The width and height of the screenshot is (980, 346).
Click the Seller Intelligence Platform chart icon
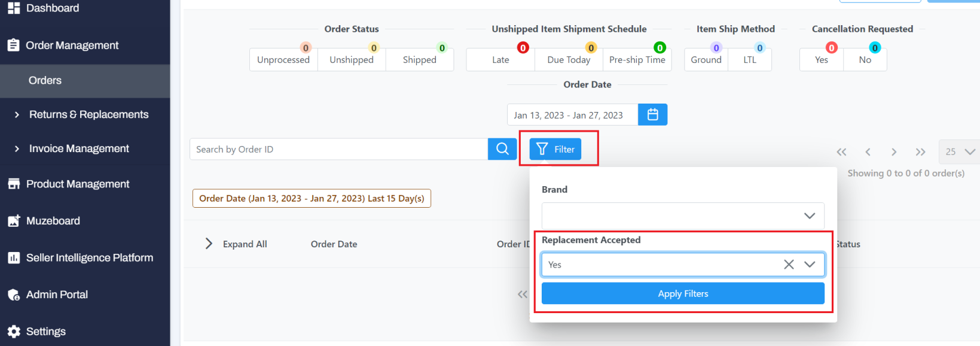click(13, 258)
